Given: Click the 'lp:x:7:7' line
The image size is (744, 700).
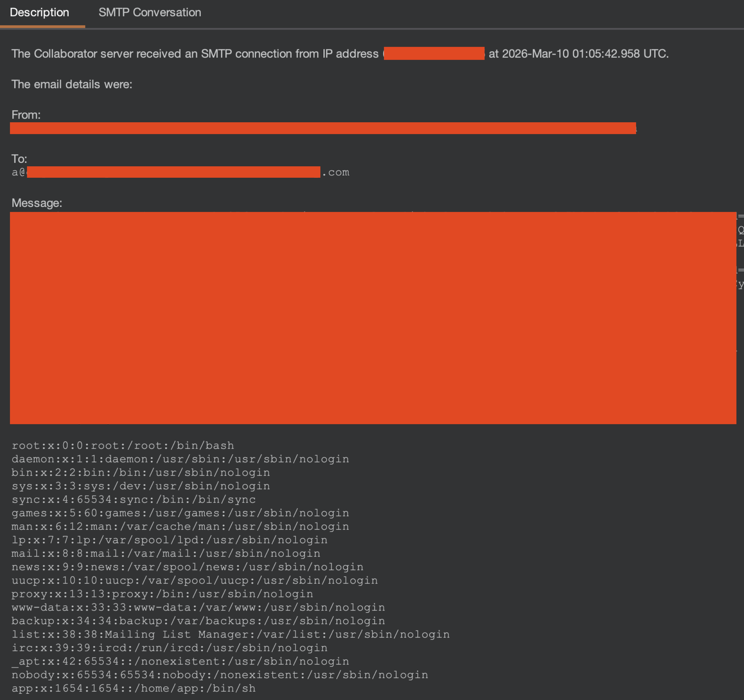Looking at the screenshot, I should (170, 540).
